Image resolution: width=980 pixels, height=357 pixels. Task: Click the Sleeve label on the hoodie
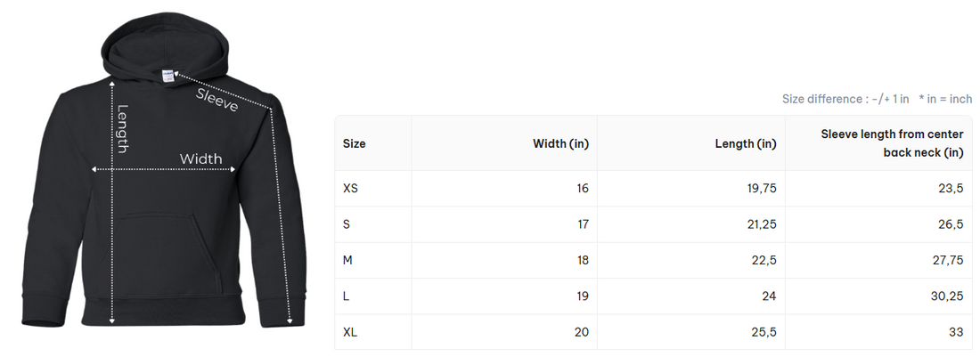click(217, 99)
